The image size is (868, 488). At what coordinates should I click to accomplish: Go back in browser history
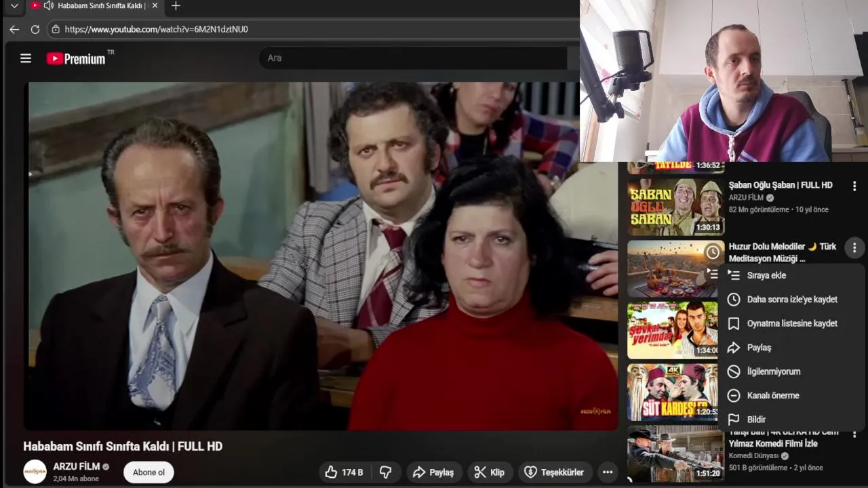click(14, 29)
